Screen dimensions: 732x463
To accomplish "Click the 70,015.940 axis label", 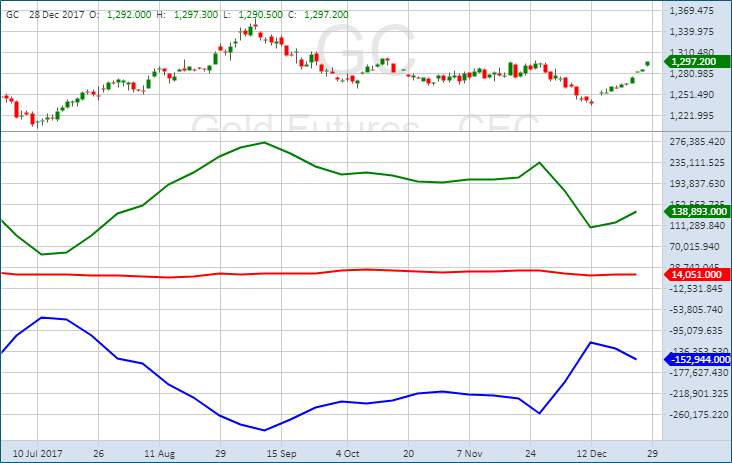I will [x=695, y=246].
